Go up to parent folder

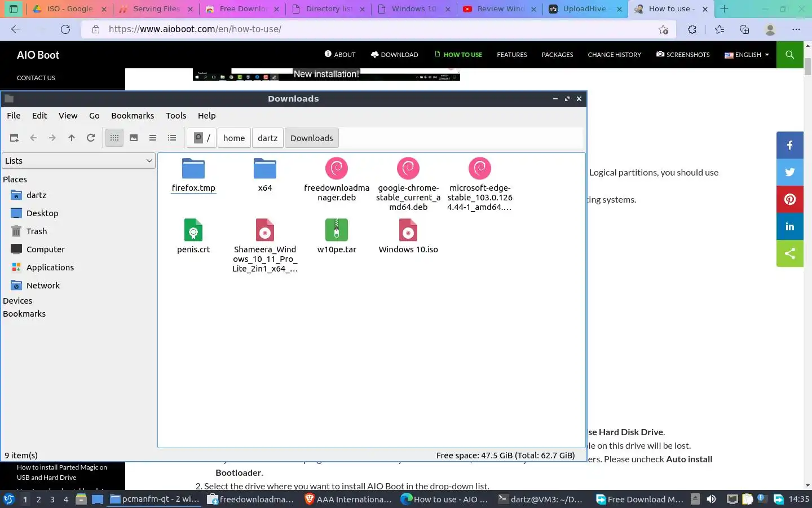point(72,138)
